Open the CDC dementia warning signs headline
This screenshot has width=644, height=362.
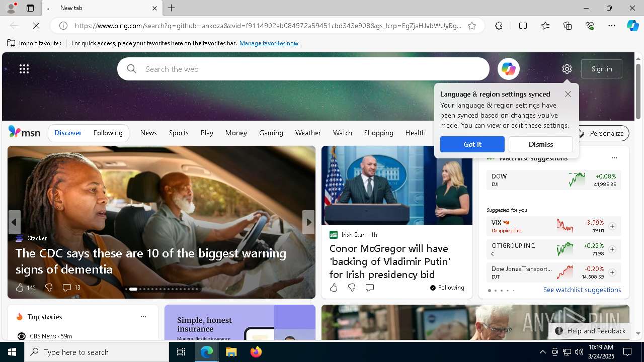[x=151, y=261]
